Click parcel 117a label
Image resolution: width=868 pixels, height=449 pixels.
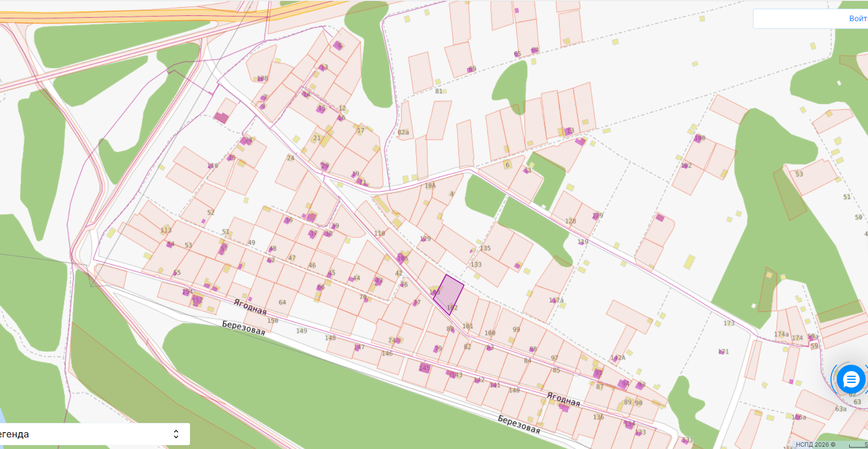click(x=556, y=300)
